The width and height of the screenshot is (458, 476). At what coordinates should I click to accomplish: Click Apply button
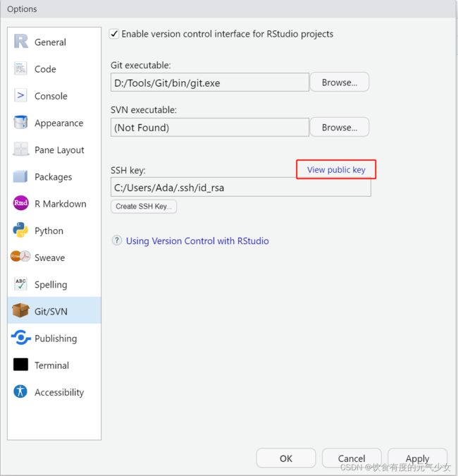coord(417,458)
